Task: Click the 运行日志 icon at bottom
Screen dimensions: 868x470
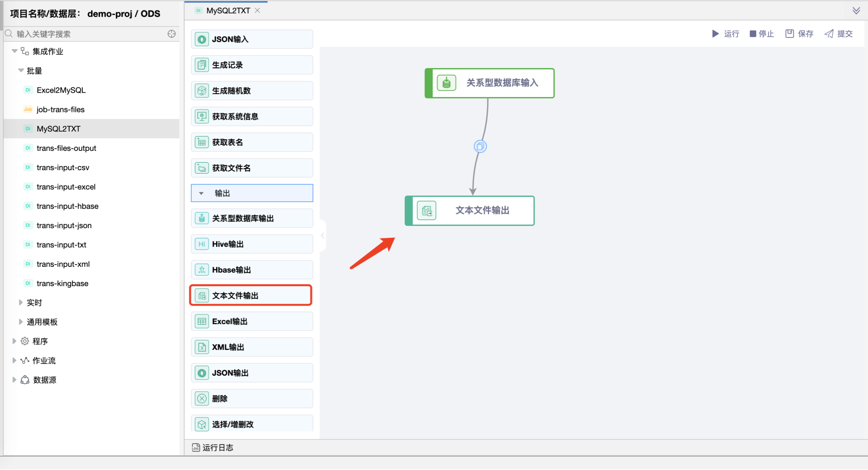Action: 196,448
